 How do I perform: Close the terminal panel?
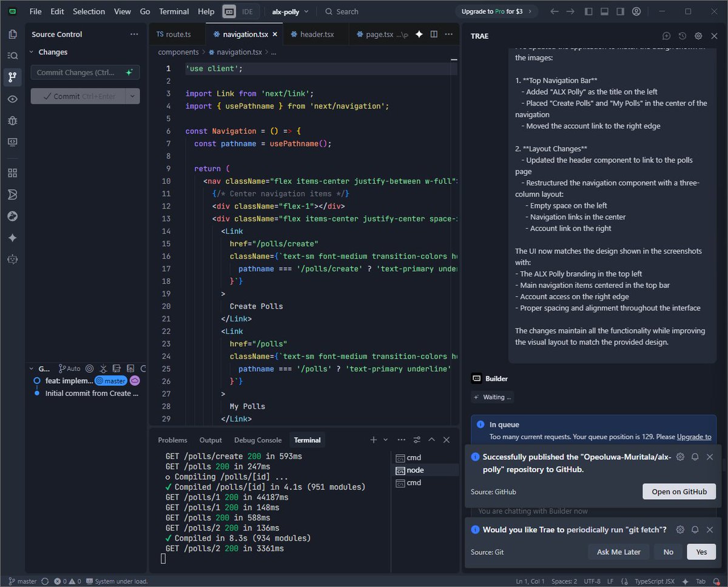tap(447, 440)
